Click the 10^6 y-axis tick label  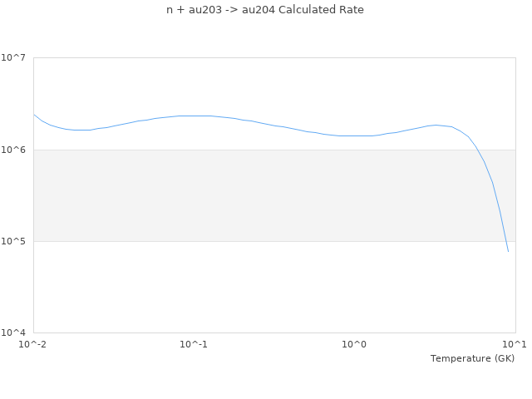click(x=16, y=150)
